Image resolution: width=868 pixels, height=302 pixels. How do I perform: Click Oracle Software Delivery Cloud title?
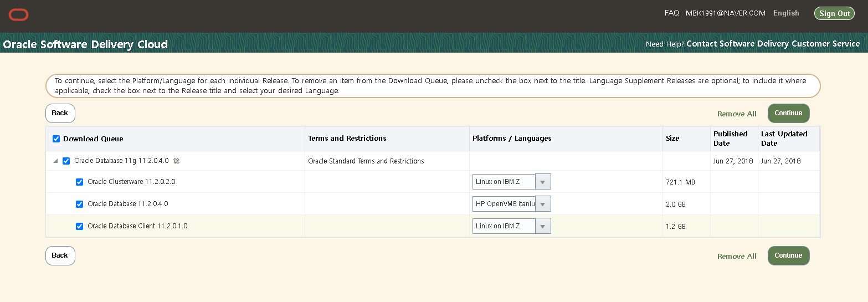tap(85, 44)
